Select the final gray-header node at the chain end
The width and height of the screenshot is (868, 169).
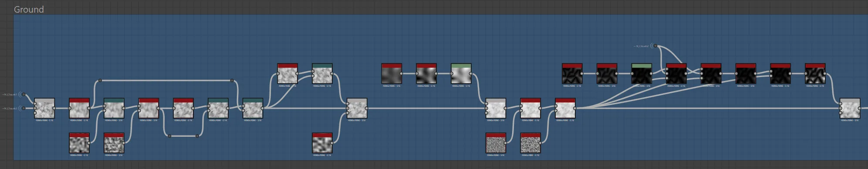(x=850, y=108)
